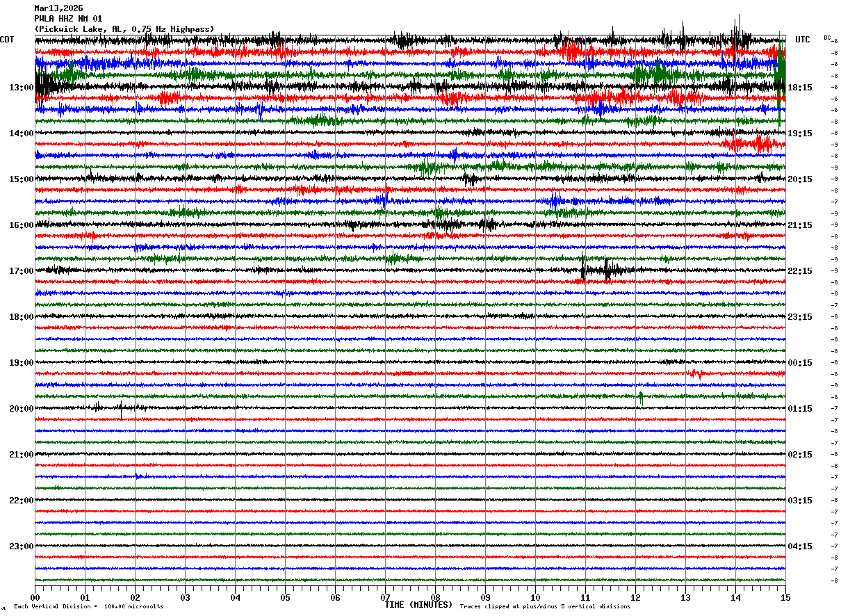Click the 22:15 UTC row label
This screenshot has height=616, width=841.
tap(800, 271)
